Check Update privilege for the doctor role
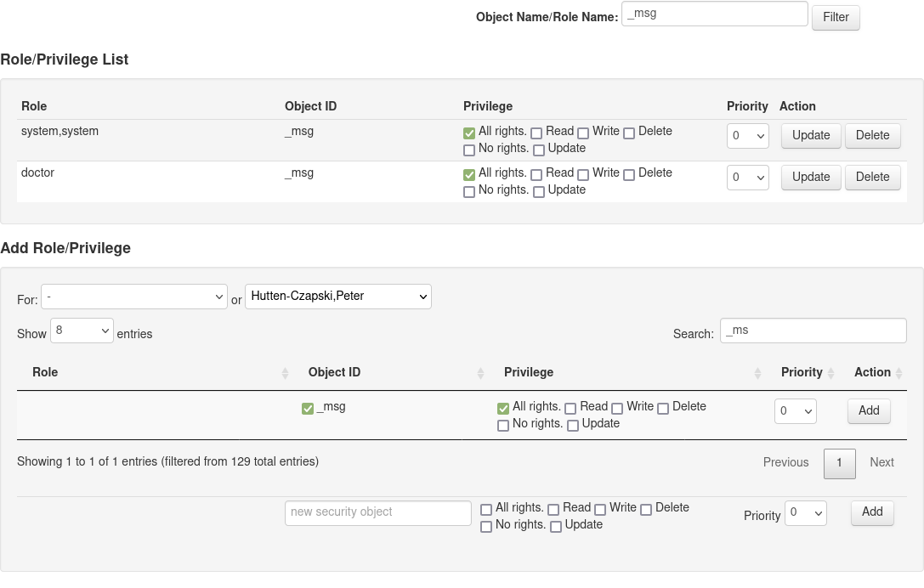The height and width of the screenshot is (588, 924). (x=539, y=190)
